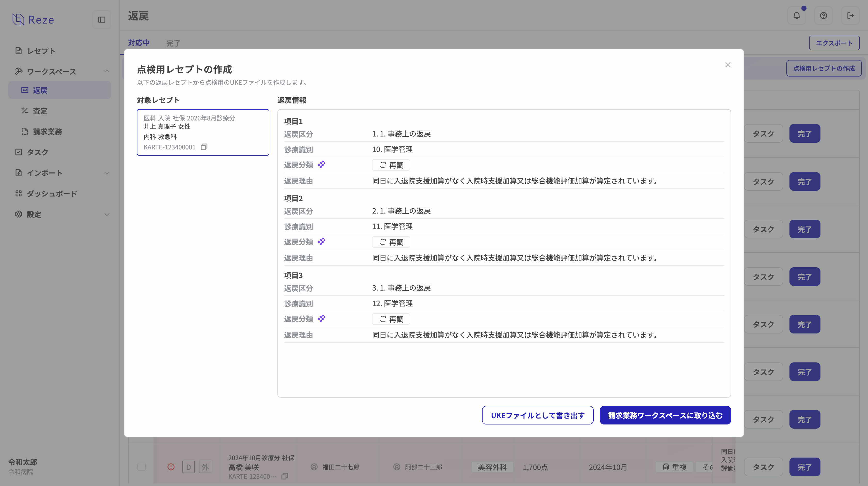Screen dimensions: 868x486
Task: Select 返戻 in the sidebar
Action: click(60, 90)
